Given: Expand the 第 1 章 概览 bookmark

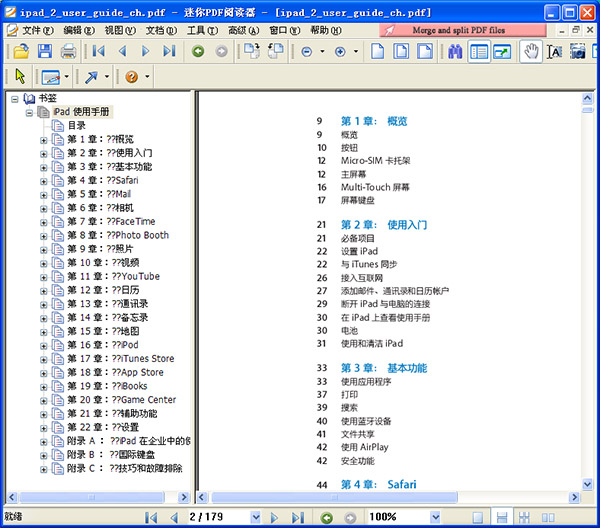Looking at the screenshot, I should [x=44, y=140].
